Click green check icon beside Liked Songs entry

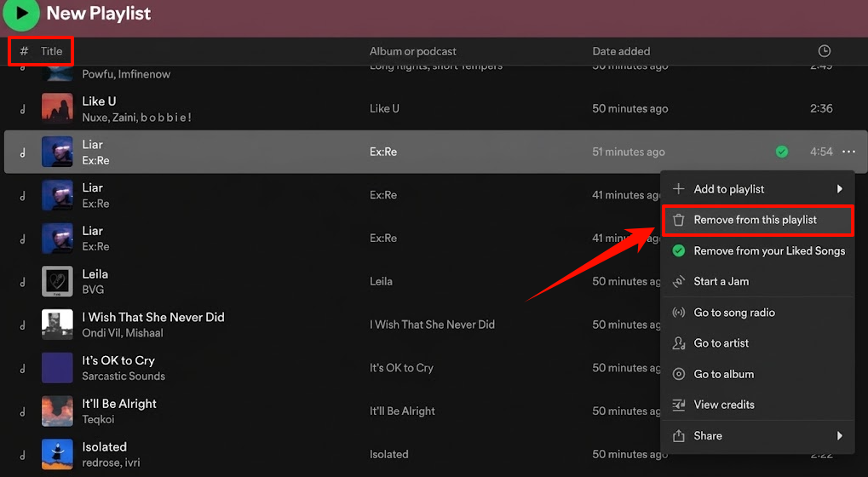679,250
